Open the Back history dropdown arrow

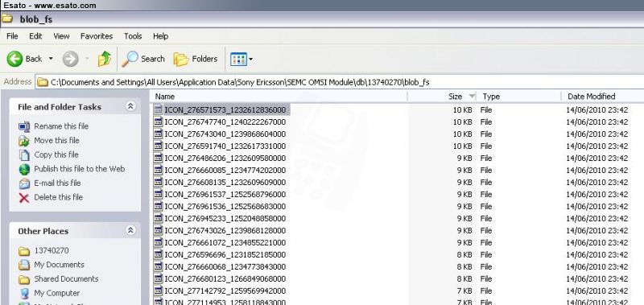(x=51, y=59)
